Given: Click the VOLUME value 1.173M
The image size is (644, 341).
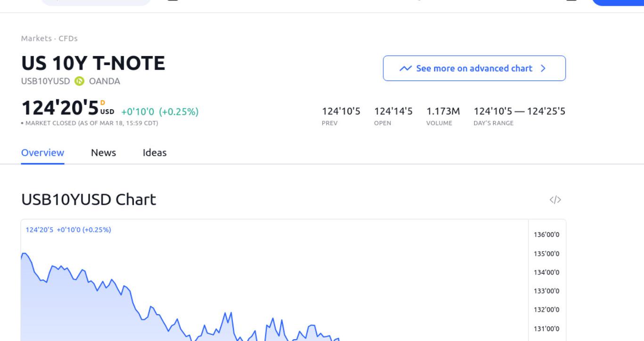Looking at the screenshot, I should 443,111.
